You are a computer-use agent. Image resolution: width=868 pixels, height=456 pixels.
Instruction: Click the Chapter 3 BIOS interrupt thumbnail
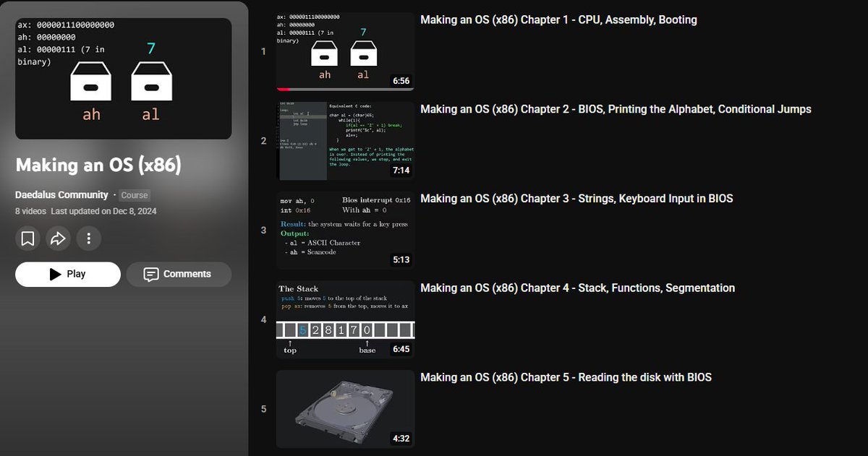[x=345, y=230]
